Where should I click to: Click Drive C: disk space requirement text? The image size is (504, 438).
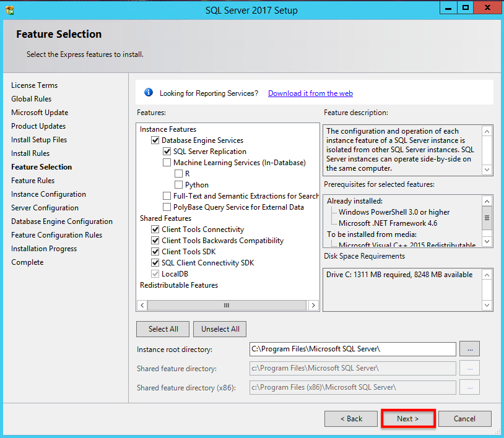pos(399,275)
